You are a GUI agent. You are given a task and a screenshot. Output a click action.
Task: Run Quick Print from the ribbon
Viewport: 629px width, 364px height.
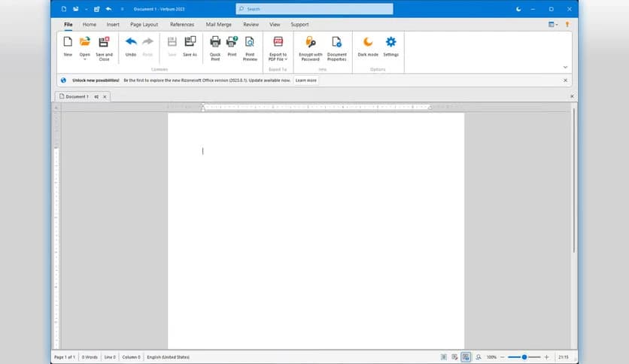click(x=215, y=48)
